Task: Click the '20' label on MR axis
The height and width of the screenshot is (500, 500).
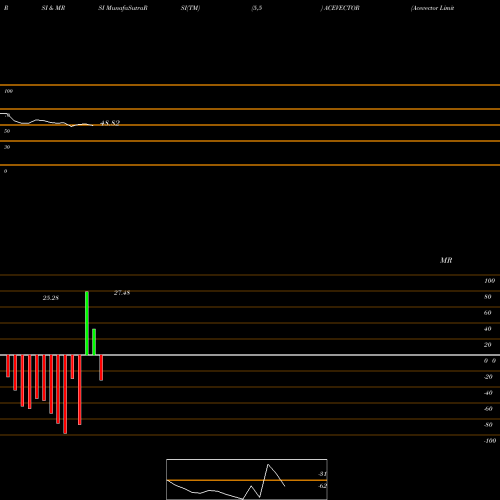Action: pos(488,345)
